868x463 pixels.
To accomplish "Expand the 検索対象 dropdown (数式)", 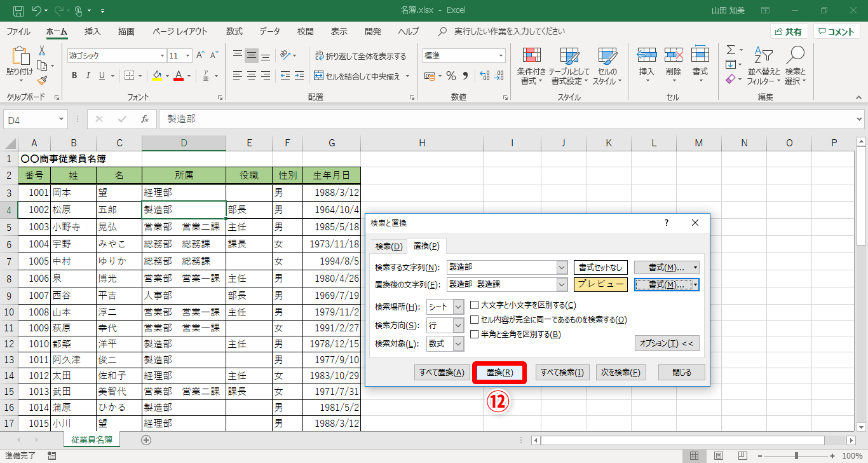I will click(459, 344).
